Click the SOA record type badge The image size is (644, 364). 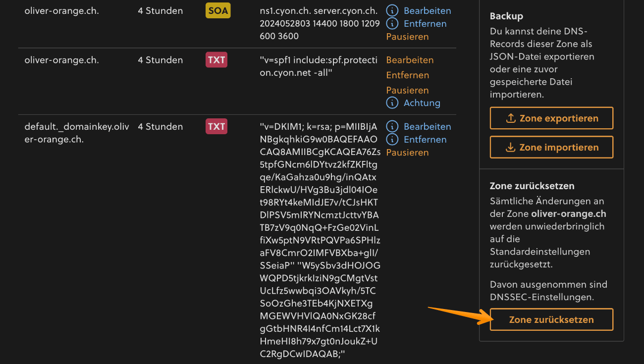pos(218,10)
